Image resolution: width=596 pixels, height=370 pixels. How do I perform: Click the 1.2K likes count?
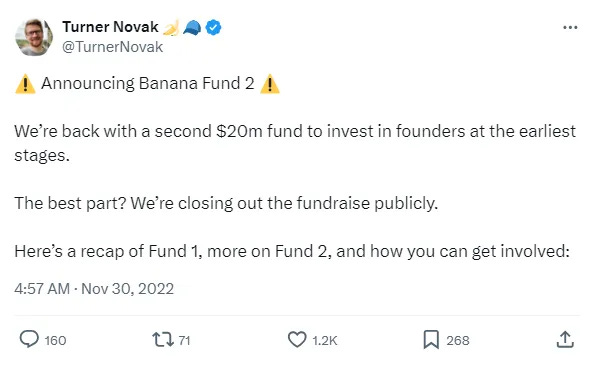point(325,340)
